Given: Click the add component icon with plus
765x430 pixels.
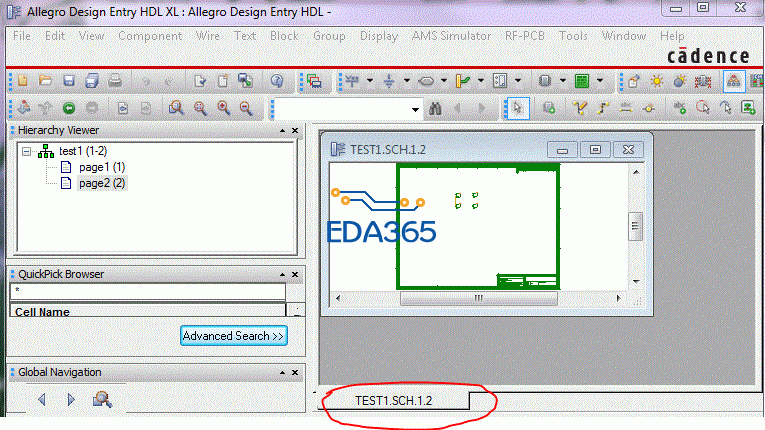Looking at the screenshot, I should [x=549, y=108].
